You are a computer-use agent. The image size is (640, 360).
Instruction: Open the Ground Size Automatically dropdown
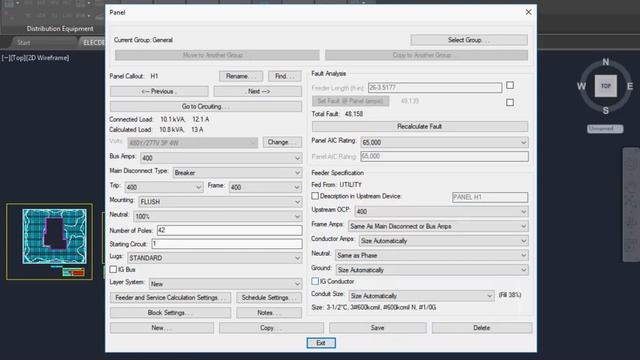(432, 270)
